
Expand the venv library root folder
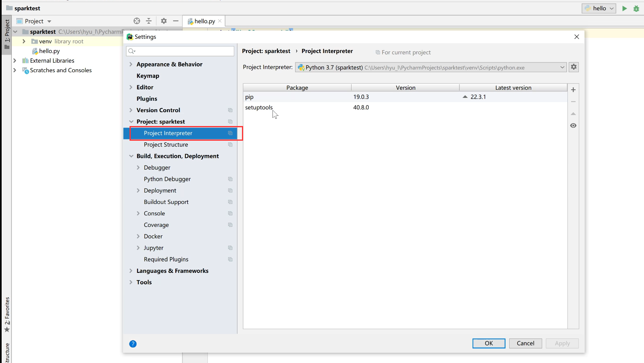[24, 41]
